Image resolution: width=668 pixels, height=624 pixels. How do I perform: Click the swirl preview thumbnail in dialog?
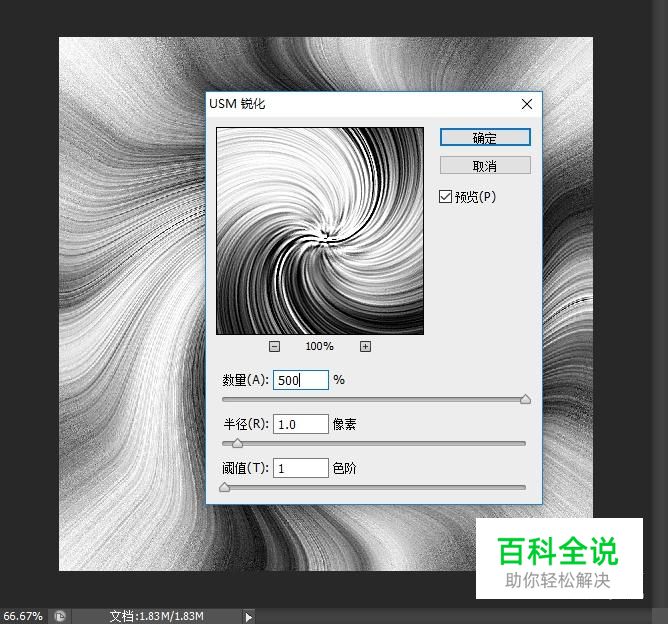tap(320, 231)
